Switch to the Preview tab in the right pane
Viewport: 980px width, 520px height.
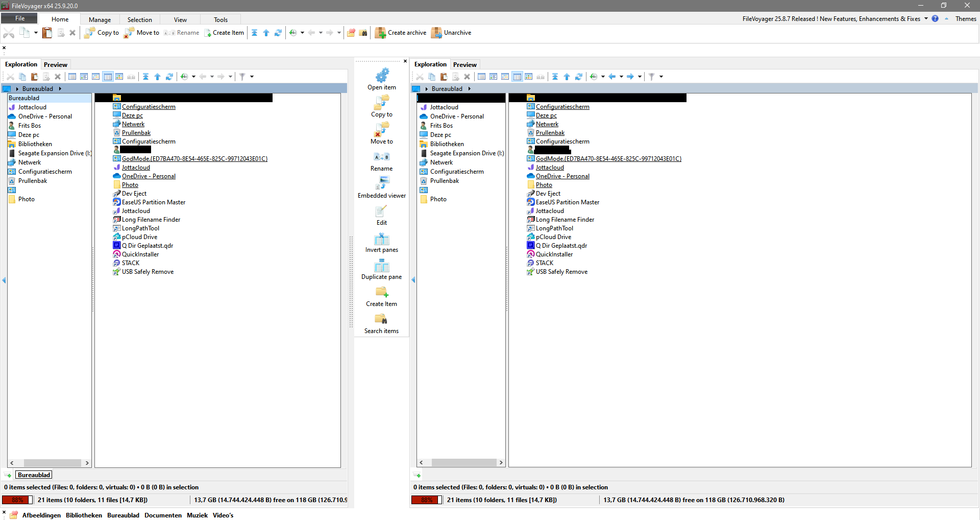click(464, 64)
